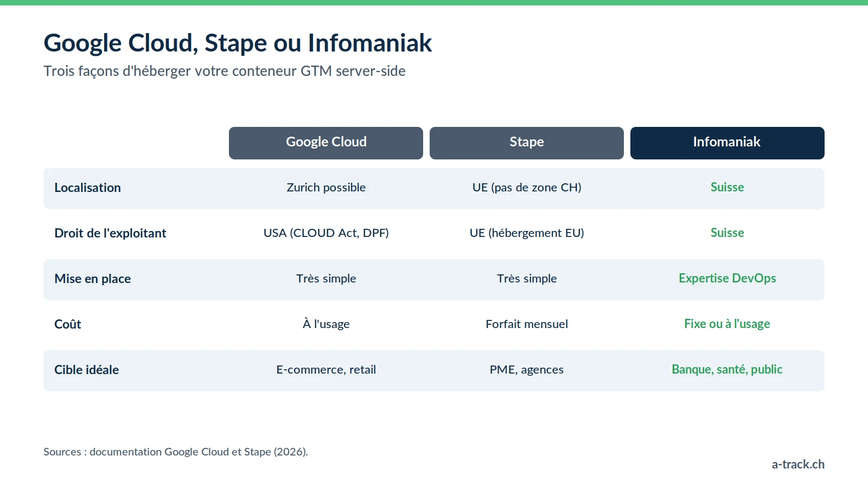Viewport: 868px width, 488px height.
Task: Select the 'Localisation' row label
Action: 87,188
